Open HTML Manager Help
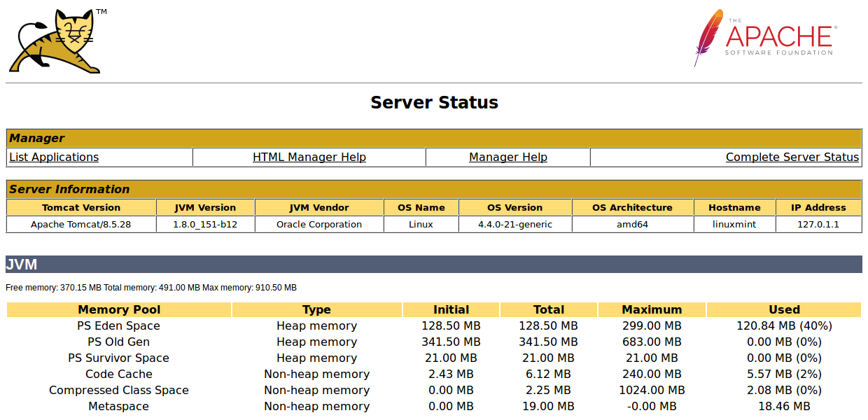Image resolution: width=868 pixels, height=420 pixels. click(x=309, y=157)
